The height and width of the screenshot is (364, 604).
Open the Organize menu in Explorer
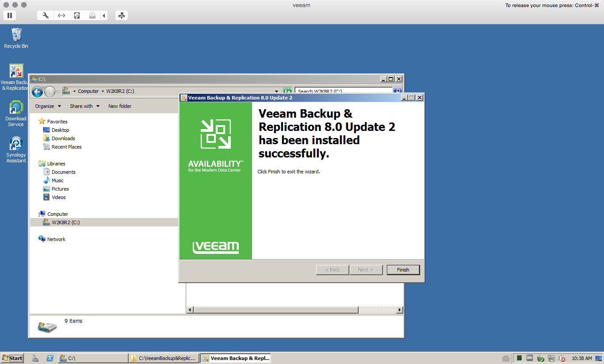point(48,106)
